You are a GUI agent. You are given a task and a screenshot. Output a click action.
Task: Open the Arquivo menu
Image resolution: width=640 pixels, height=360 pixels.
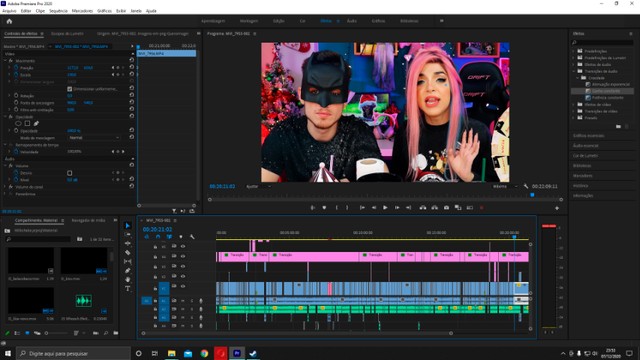click(x=9, y=11)
